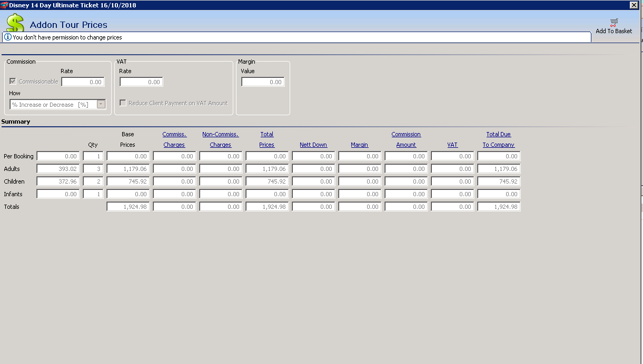Image resolution: width=643 pixels, height=364 pixels.
Task: Click Totals Total Prices 1,924.98 field
Action: pos(267,207)
